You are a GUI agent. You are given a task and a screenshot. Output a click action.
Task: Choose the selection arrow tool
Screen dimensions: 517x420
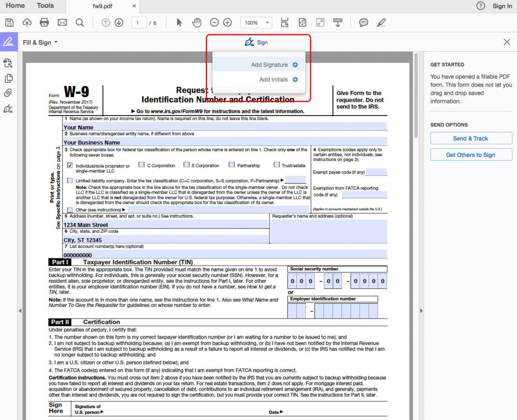(179, 22)
